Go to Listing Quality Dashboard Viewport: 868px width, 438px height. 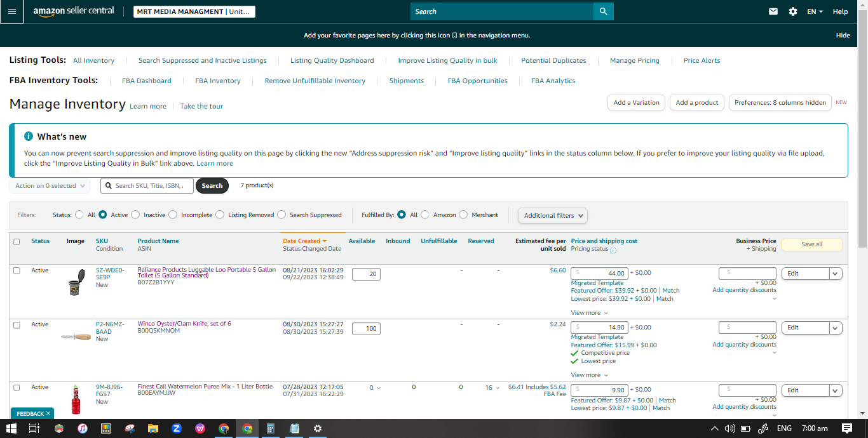(x=332, y=60)
